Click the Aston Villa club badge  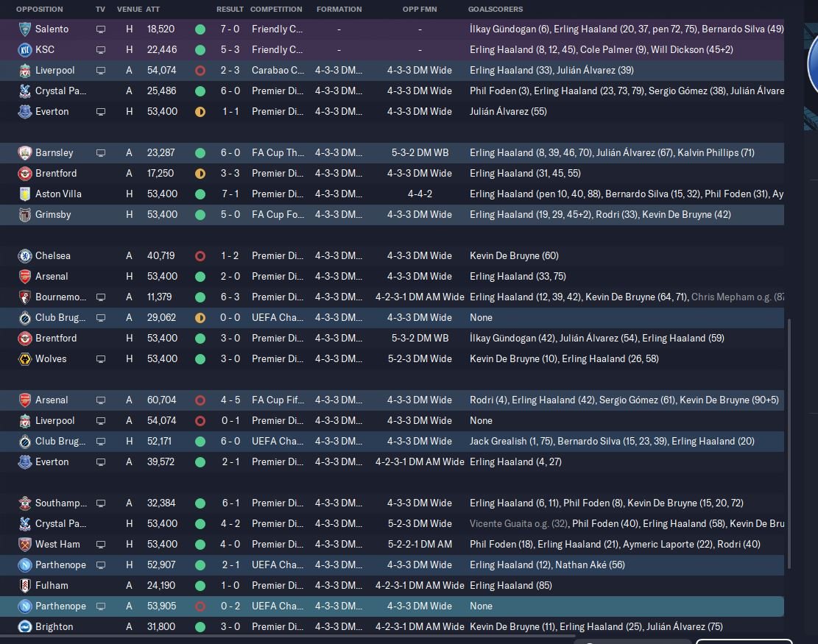click(x=24, y=194)
